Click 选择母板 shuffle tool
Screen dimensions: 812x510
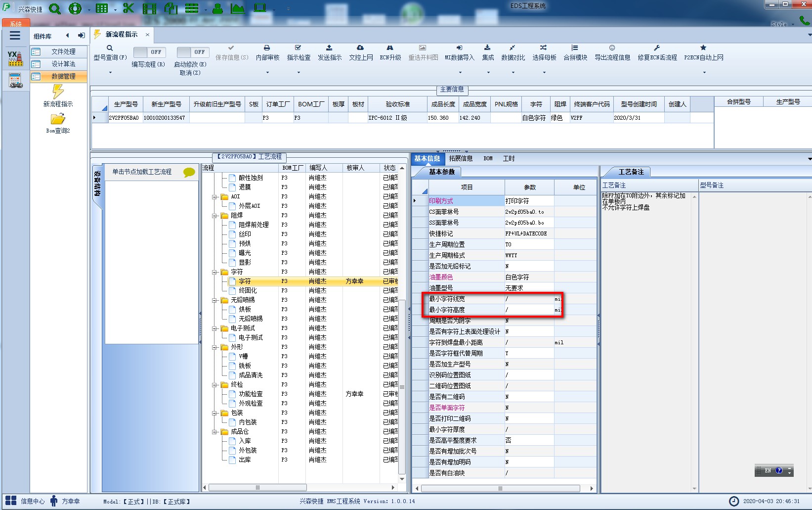544,53
